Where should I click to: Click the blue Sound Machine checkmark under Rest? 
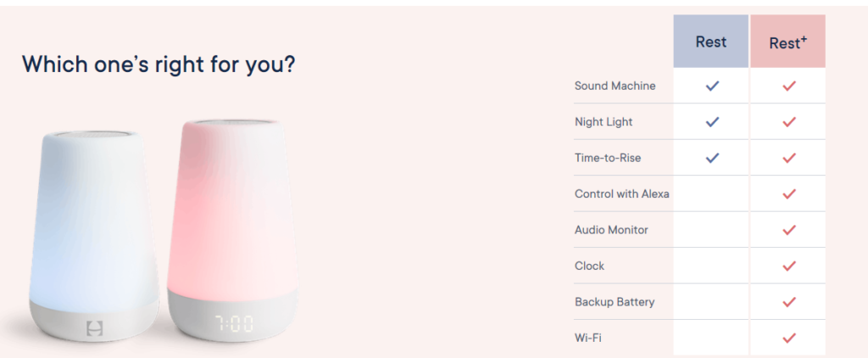click(x=712, y=86)
